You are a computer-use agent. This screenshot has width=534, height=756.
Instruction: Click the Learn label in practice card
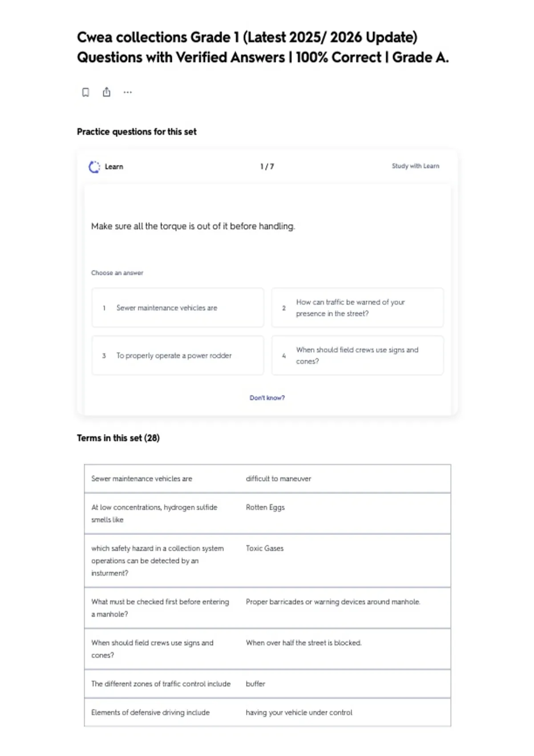[x=114, y=167]
